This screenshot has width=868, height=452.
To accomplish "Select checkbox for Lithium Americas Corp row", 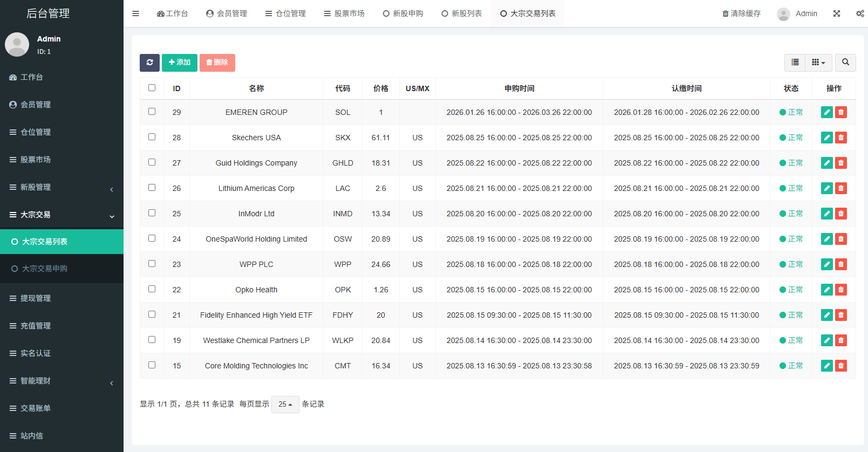I will [152, 188].
